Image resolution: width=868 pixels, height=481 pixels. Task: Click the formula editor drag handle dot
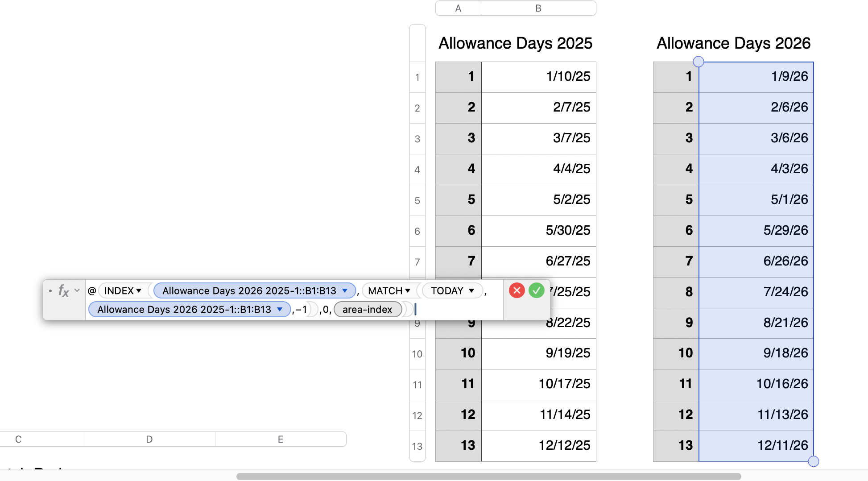pos(50,291)
